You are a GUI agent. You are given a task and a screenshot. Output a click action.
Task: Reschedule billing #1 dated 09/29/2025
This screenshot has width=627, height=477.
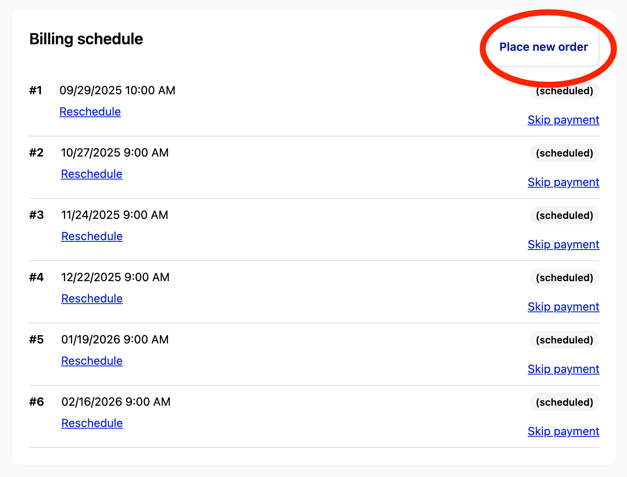[x=90, y=112]
